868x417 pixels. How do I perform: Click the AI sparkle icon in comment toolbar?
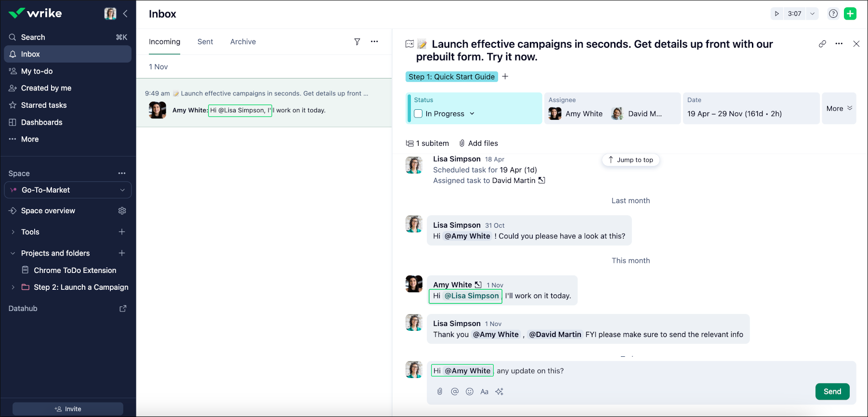(500, 391)
